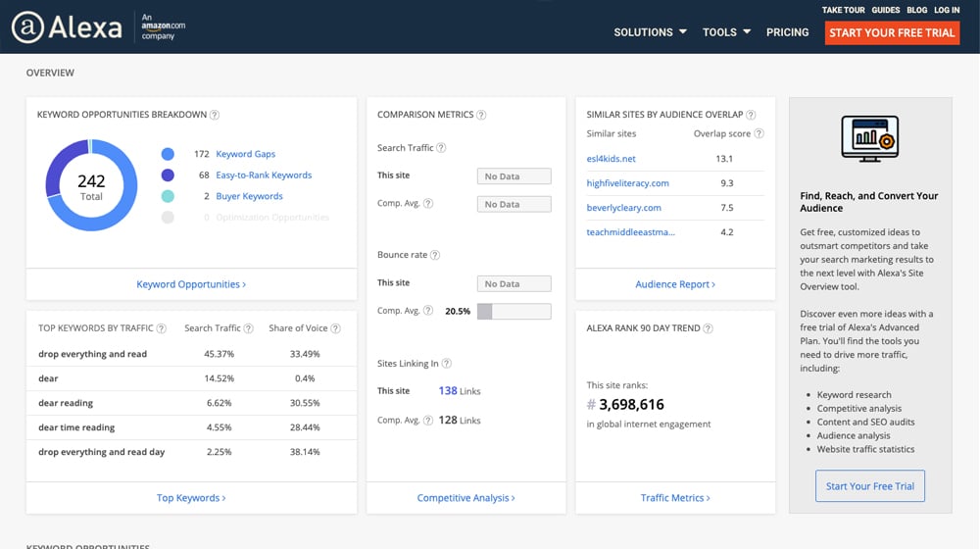
Task: Click the help icon beside Similar Sites by Audience Overlap
Action: (x=752, y=115)
